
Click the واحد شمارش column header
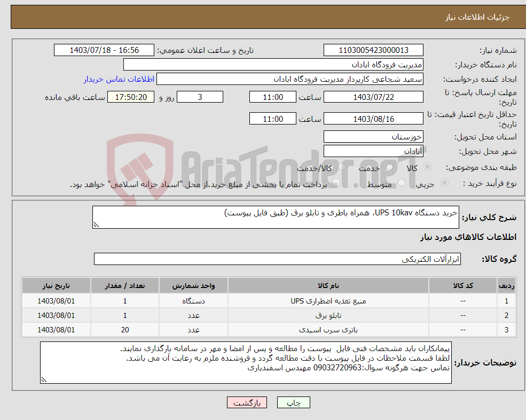193,285
